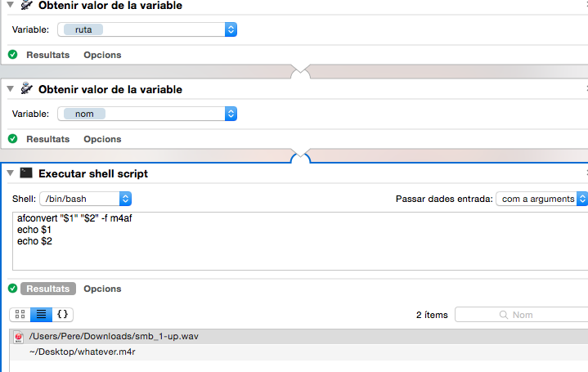Click the green checkmark under the 'ruta' variable action
This screenshot has width=588, height=372.
[x=12, y=55]
